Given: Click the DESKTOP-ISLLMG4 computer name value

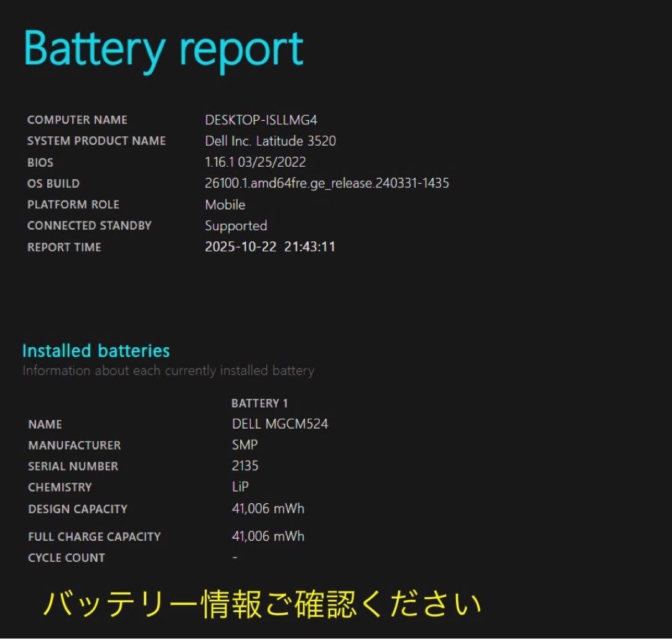Looking at the screenshot, I should (260, 120).
